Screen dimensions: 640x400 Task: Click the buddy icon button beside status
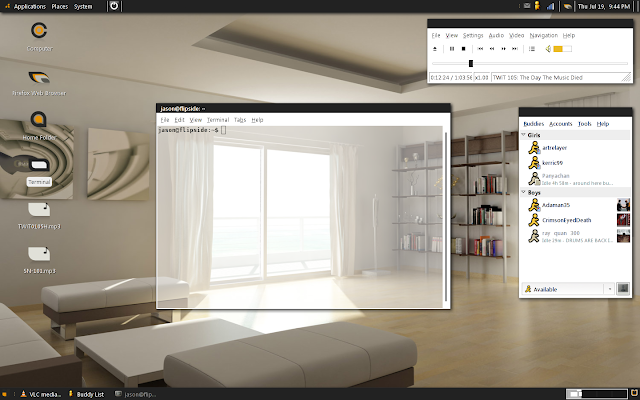(623, 289)
